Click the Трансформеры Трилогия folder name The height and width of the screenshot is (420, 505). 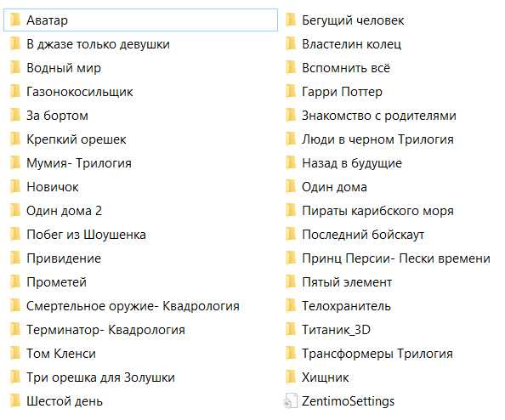click(377, 354)
